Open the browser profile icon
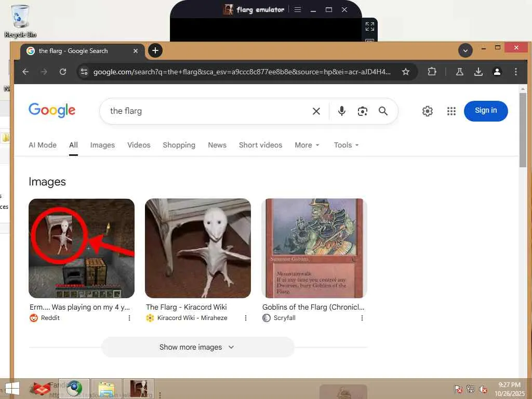532x399 pixels. [x=497, y=72]
